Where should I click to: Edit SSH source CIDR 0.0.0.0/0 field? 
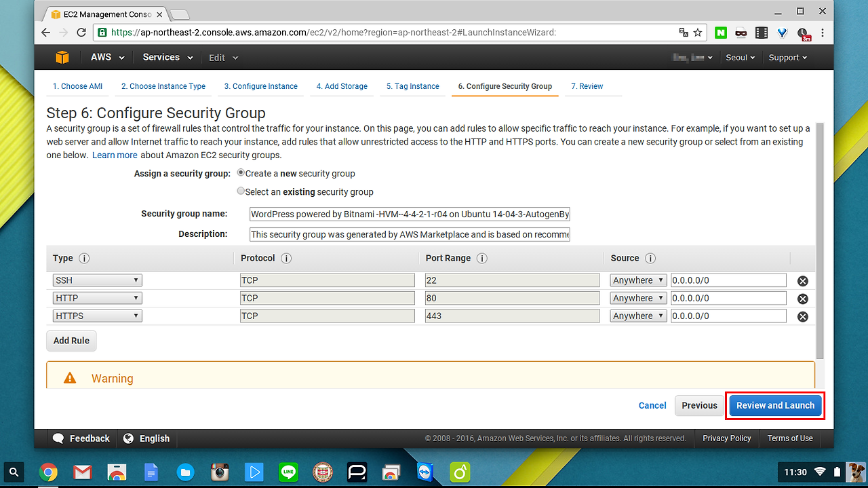[728, 280]
